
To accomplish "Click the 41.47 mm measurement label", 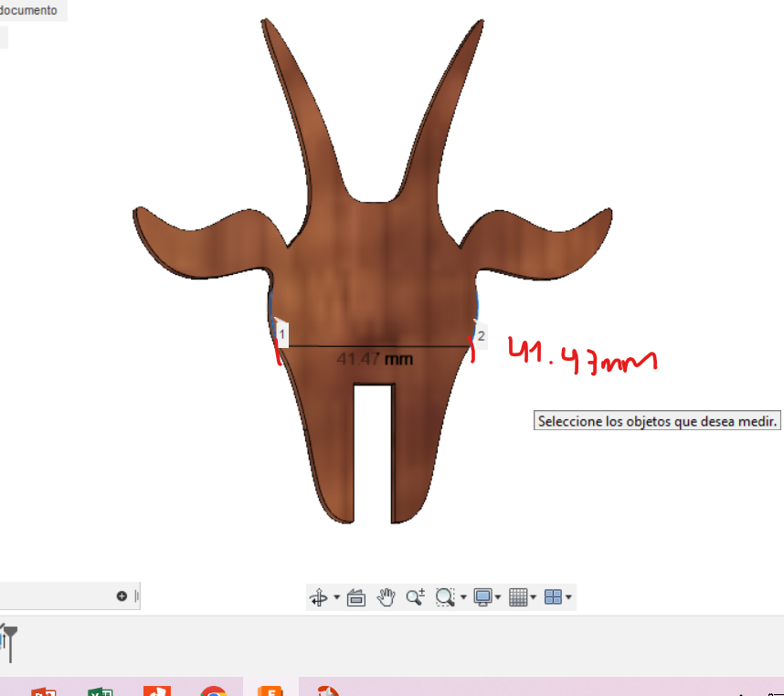I will pyautogui.click(x=375, y=359).
